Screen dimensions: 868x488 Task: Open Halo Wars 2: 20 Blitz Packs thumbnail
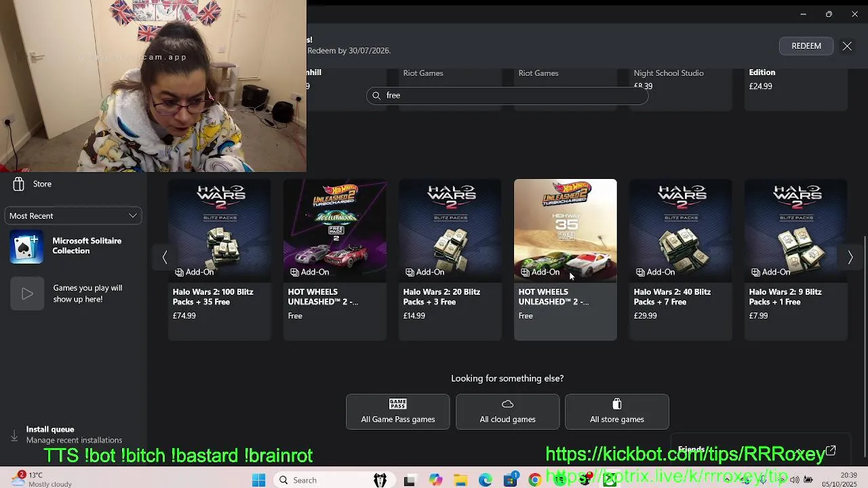pos(450,230)
